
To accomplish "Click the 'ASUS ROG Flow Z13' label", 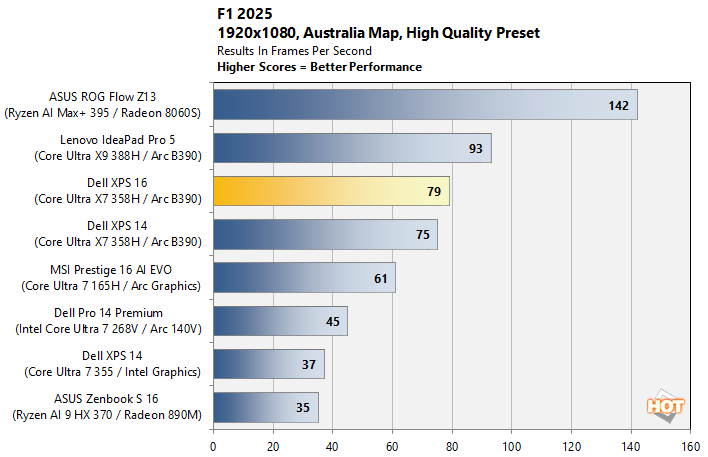I will pos(102,97).
